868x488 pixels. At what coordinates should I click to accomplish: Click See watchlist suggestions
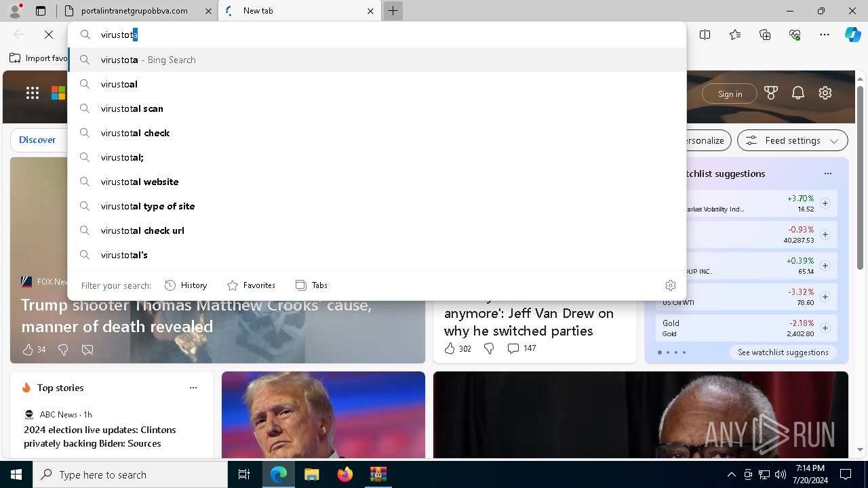[783, 352]
